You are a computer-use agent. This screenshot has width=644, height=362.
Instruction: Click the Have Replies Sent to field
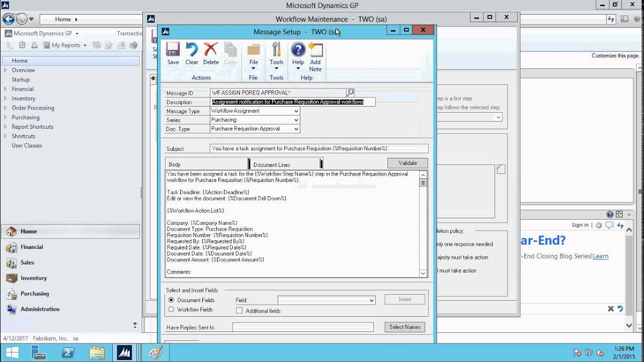pos(303,327)
